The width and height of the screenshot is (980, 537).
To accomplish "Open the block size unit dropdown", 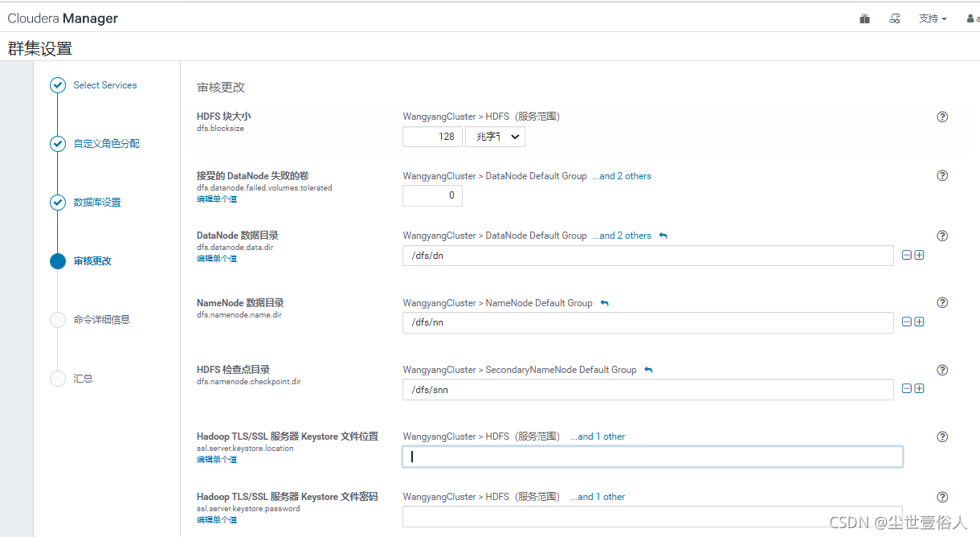I will 495,137.
